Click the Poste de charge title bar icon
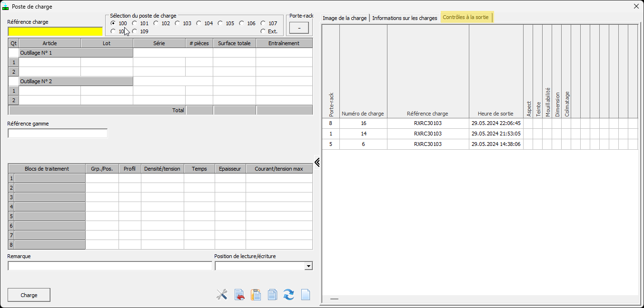 6,7
